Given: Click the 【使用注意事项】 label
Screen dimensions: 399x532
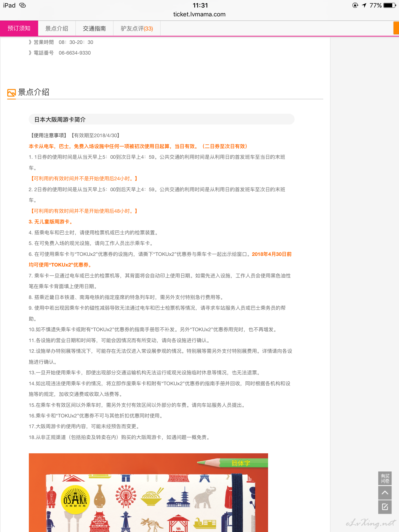Looking at the screenshot, I should [49, 135].
